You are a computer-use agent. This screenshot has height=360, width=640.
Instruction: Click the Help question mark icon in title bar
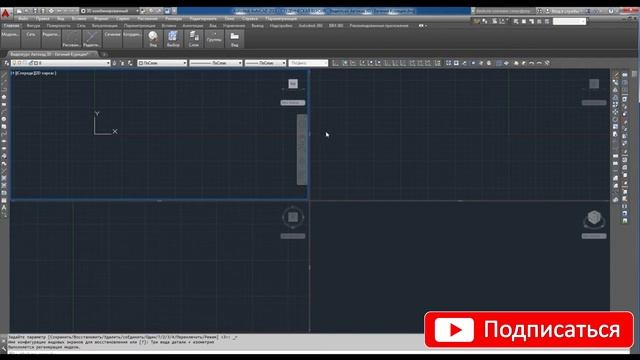(x=611, y=11)
